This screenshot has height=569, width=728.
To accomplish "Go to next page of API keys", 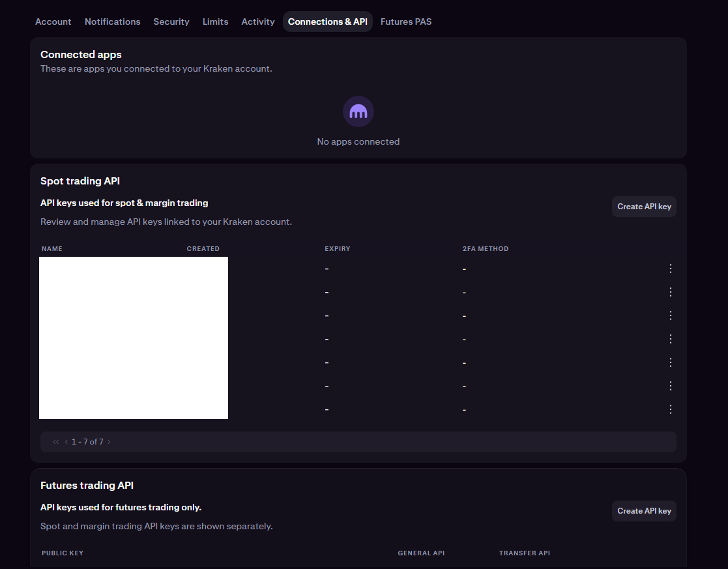I will coord(109,442).
